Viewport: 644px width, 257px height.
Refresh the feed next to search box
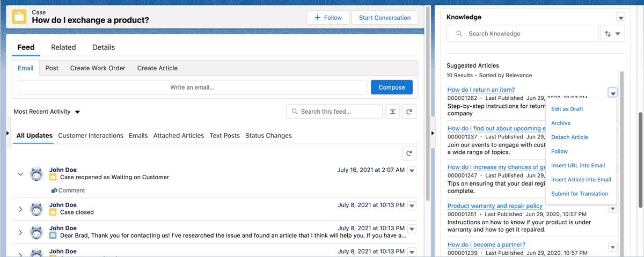(409, 112)
